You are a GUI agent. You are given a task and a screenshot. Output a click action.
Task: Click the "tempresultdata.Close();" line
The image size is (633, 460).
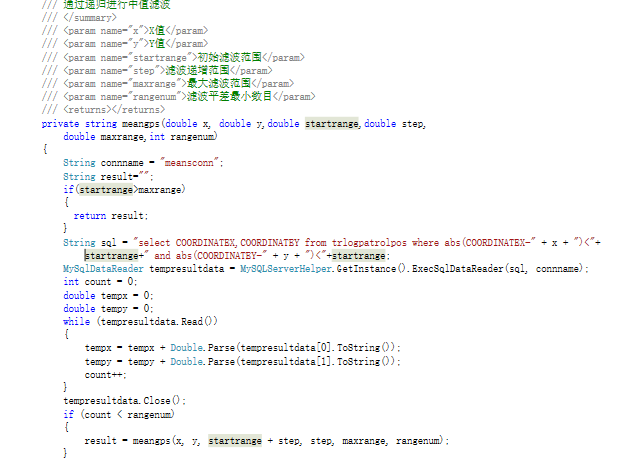click(x=124, y=401)
